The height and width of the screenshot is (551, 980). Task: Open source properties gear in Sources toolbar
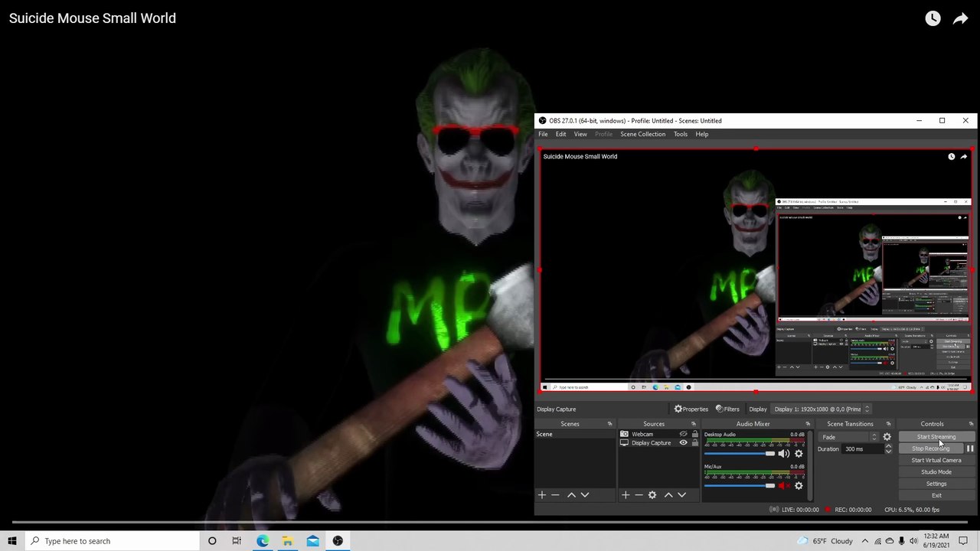pos(652,495)
